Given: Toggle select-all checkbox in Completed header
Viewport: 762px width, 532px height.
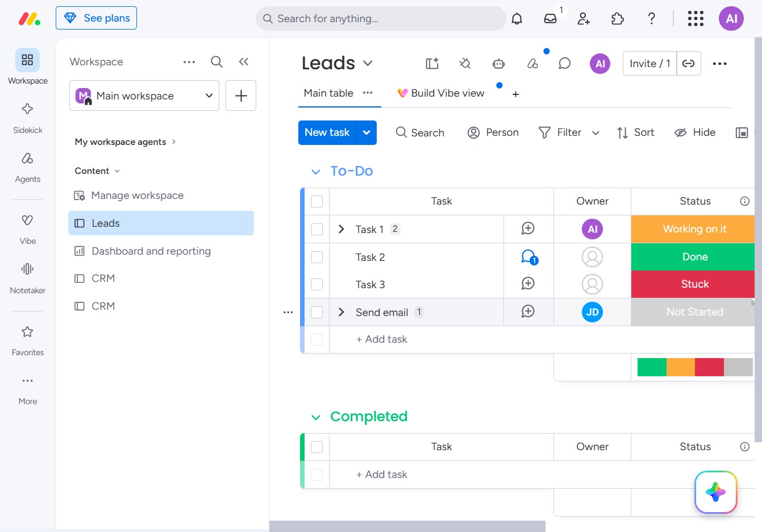Looking at the screenshot, I should [317, 447].
